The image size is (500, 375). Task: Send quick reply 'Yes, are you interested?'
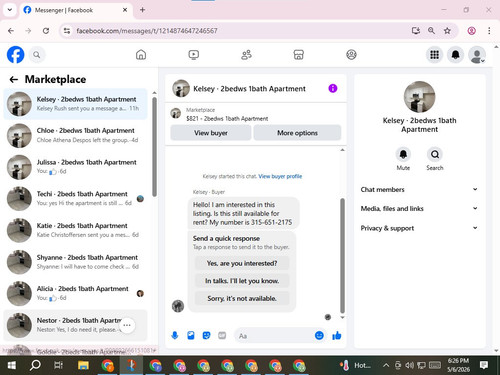pyautogui.click(x=242, y=263)
